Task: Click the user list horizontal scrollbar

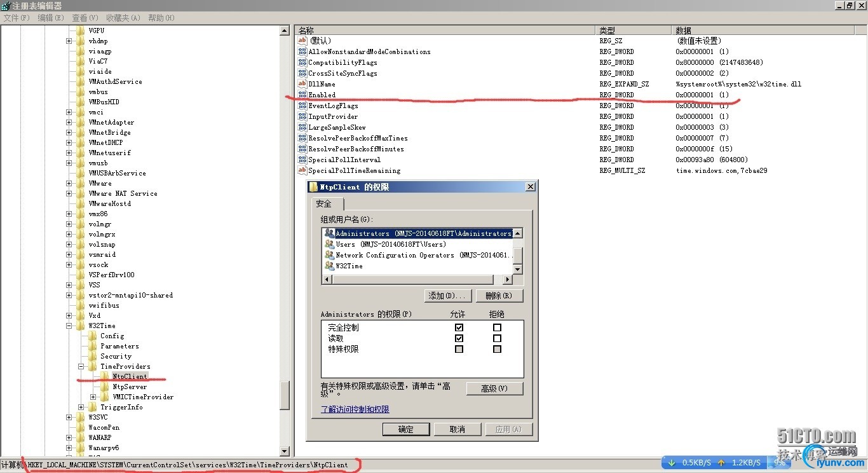Action: 417,280
